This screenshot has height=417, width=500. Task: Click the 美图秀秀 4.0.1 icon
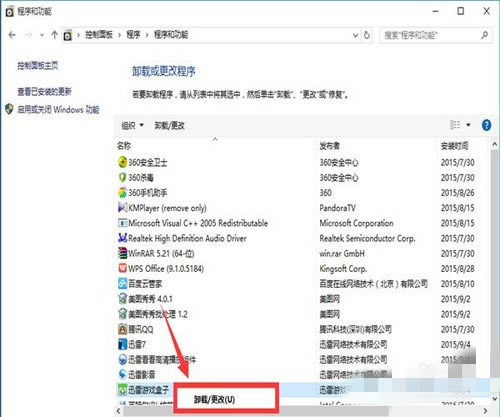[123, 299]
